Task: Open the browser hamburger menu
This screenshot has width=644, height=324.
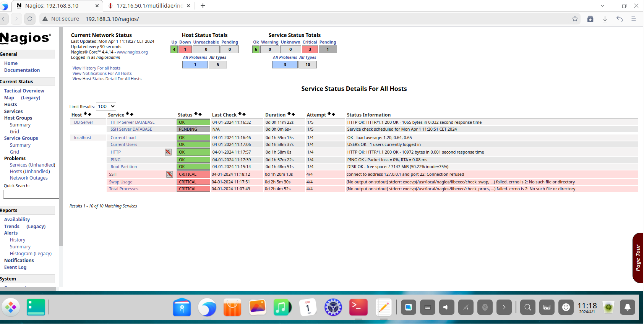Action: (x=633, y=19)
